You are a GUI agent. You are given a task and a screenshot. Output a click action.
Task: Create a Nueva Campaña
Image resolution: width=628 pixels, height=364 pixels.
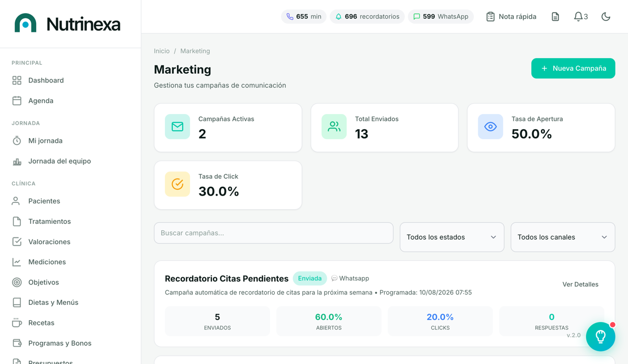(573, 69)
